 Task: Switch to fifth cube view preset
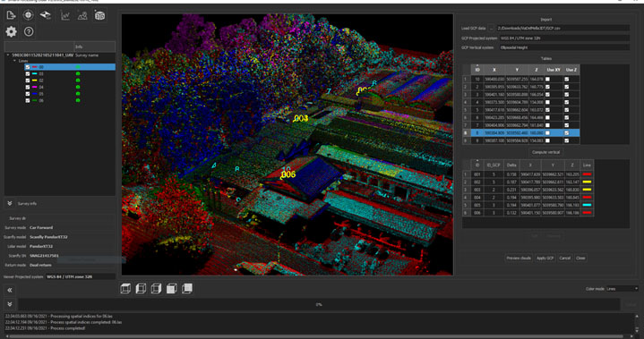pyautogui.click(x=187, y=289)
